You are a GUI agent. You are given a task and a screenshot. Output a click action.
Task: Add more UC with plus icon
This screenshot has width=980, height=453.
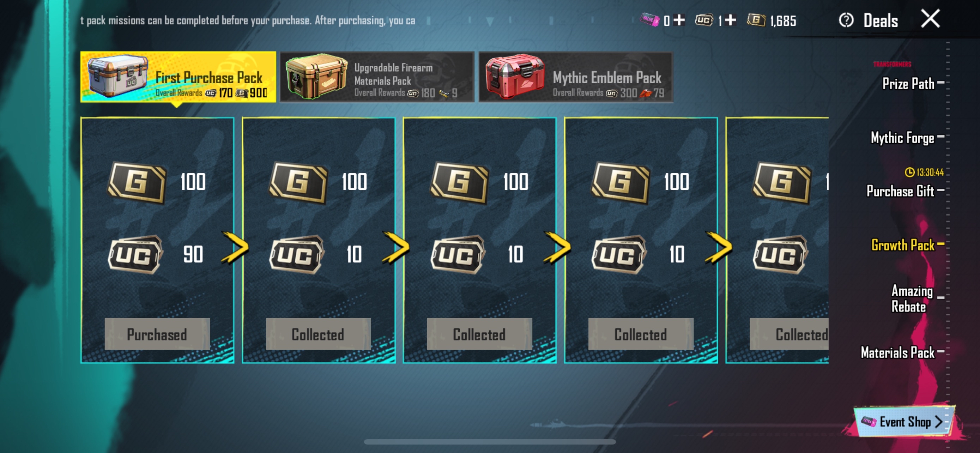click(x=730, y=20)
